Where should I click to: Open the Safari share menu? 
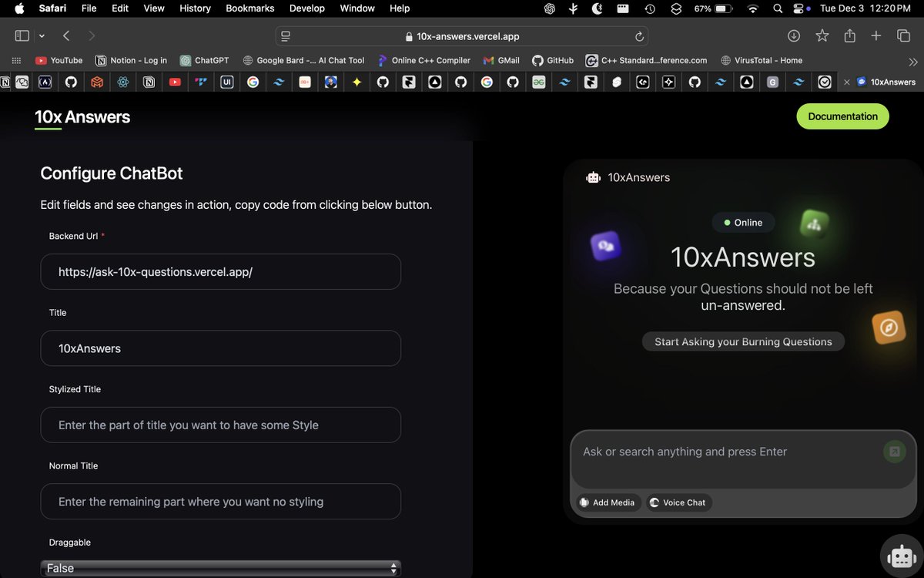[x=850, y=36]
